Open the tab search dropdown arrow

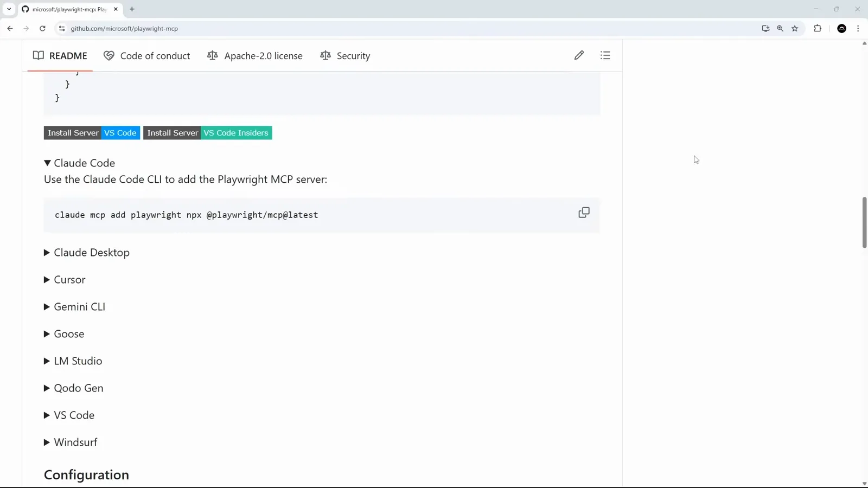9,9
